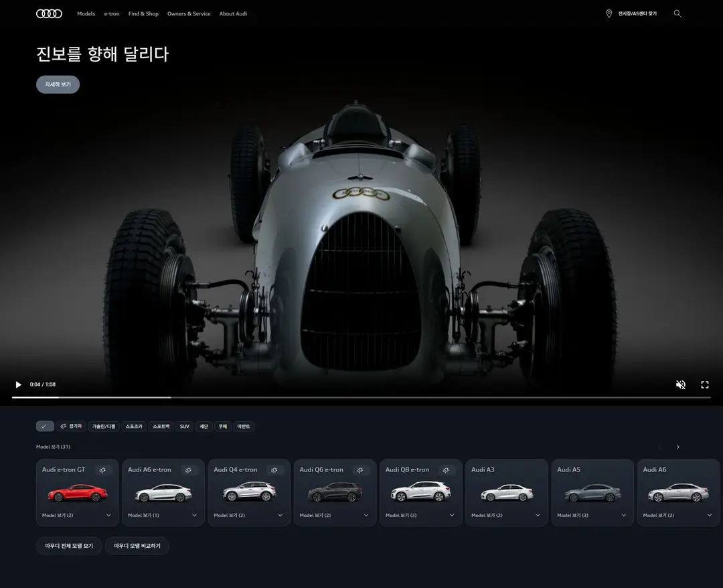Toggle the 전기차 filter chip
The image size is (723, 588).
click(71, 427)
